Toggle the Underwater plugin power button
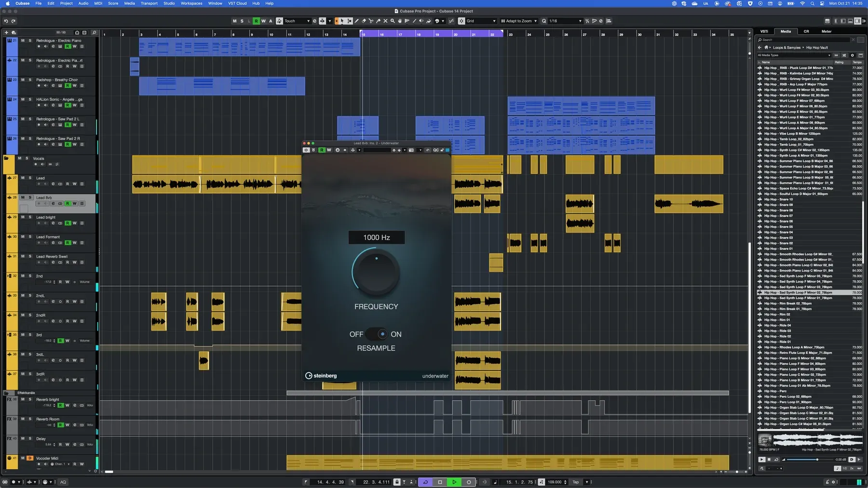 [306, 150]
